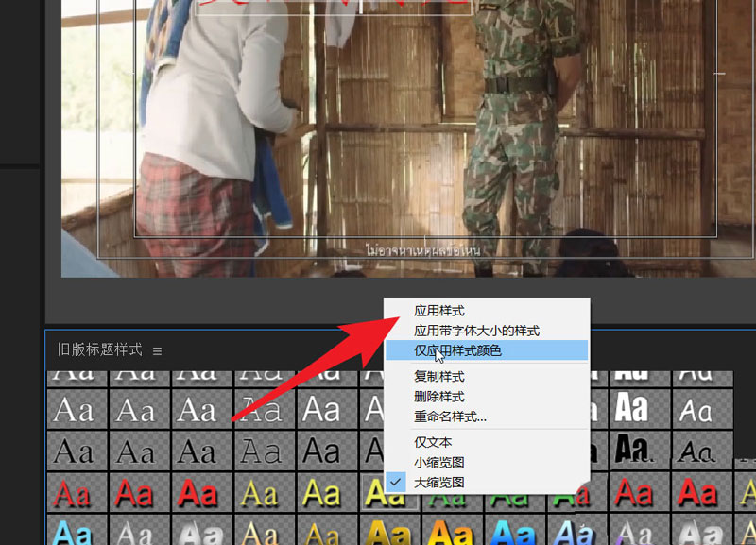Screen dimensions: 756x545
Task: Open 重命名样式... dialog from menu
Action: [x=450, y=417]
